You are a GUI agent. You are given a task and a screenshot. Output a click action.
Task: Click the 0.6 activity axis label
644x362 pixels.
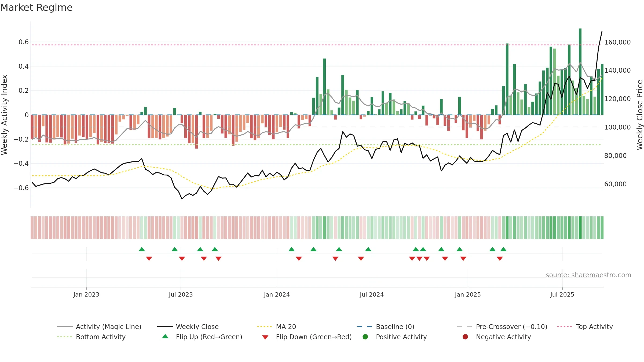coord(24,42)
